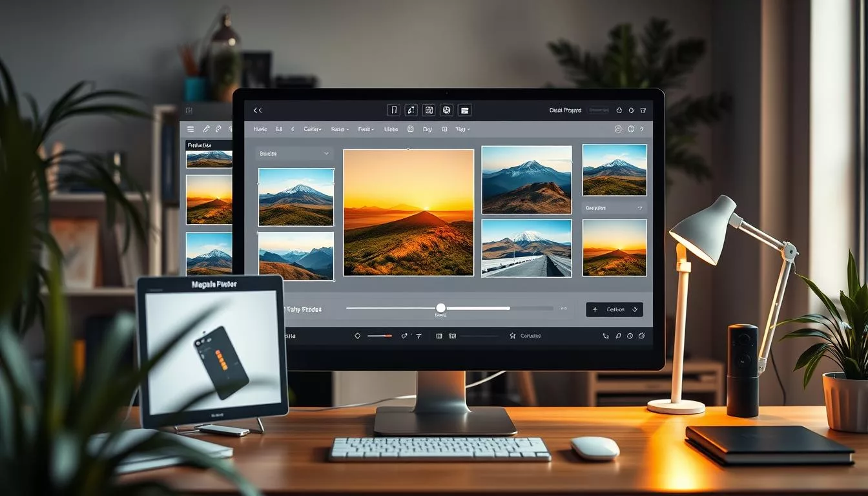Image resolution: width=868 pixels, height=496 pixels.
Task: Expand the third dropdown menu with arrow in menu row
Action: [x=367, y=129]
